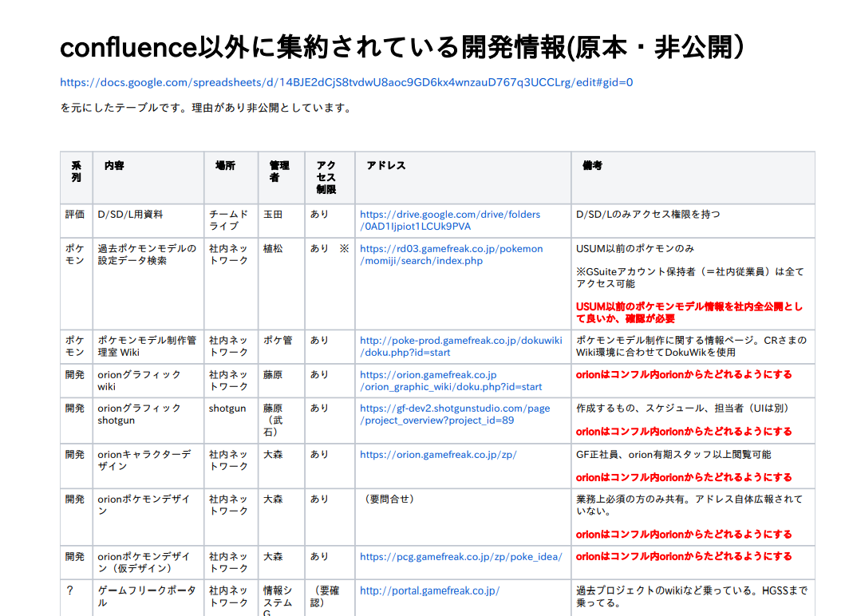Select the USUM以前のポケモンのみ note
This screenshot has width=849, height=616.
(635, 248)
